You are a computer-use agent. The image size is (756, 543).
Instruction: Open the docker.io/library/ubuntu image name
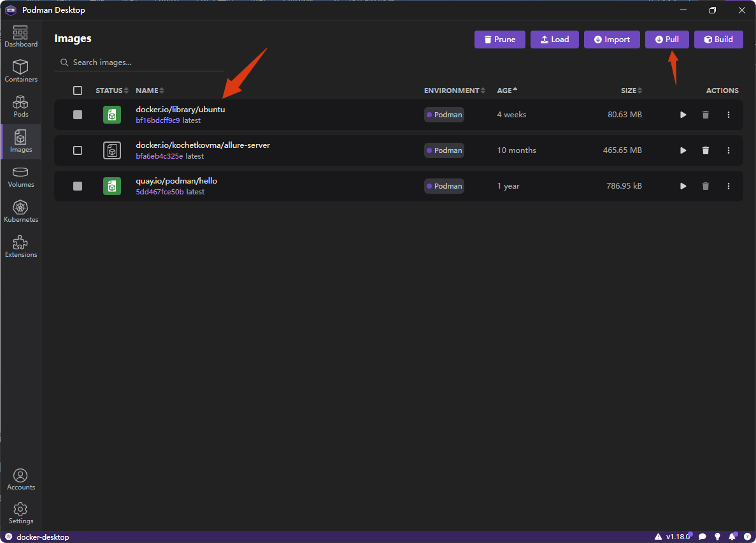[180, 110]
